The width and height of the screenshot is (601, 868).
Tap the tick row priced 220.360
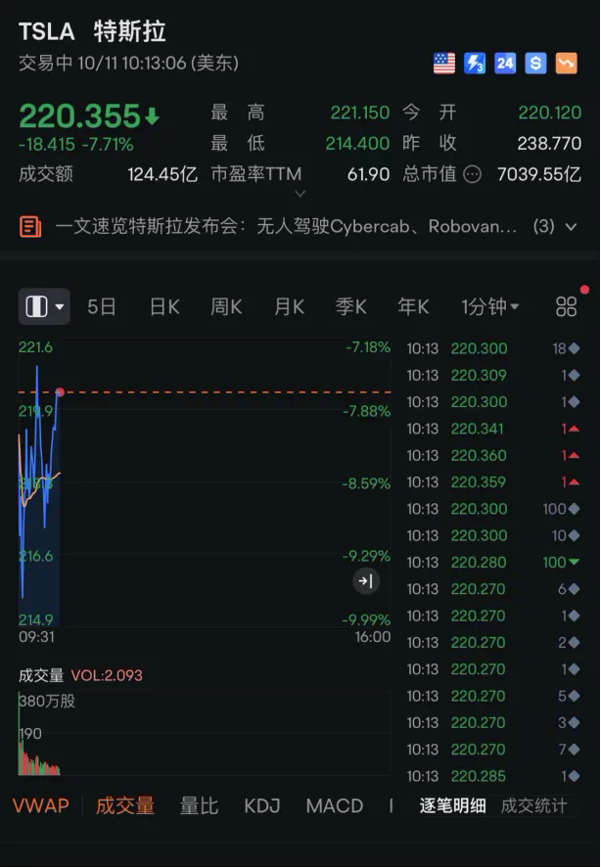tap(493, 455)
